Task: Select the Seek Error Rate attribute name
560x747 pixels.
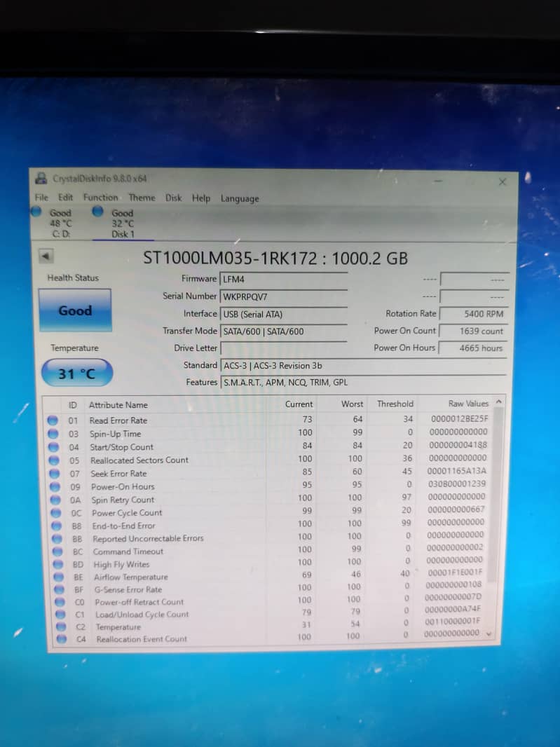Action: click(x=118, y=474)
